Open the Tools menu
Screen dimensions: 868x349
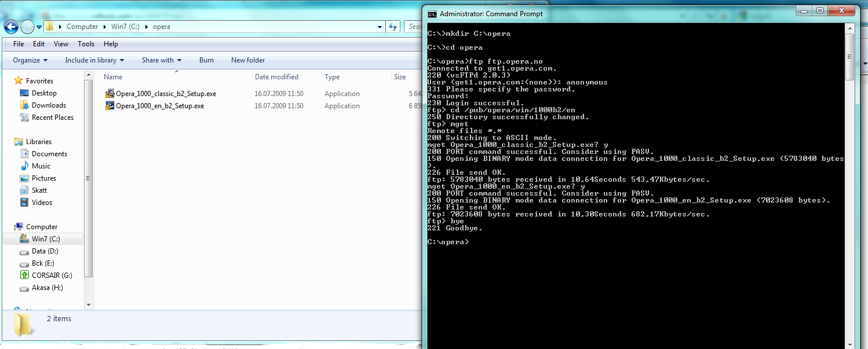click(86, 44)
